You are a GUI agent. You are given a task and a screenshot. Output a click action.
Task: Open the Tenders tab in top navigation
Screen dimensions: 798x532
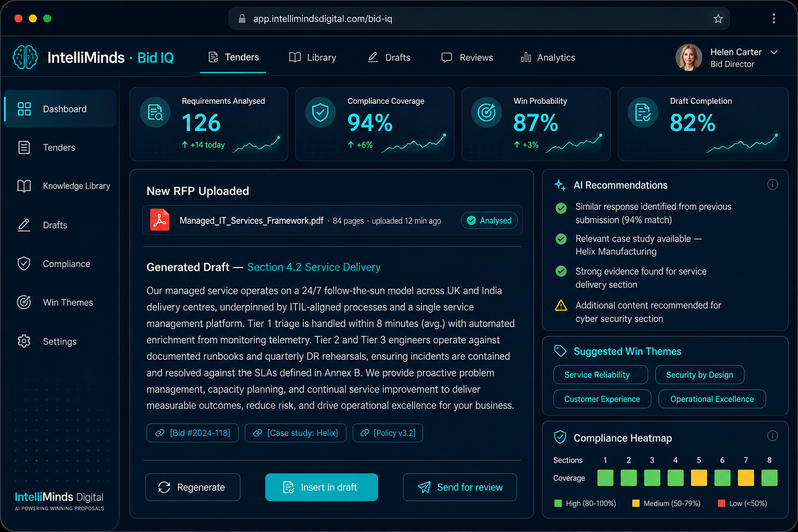click(x=233, y=57)
